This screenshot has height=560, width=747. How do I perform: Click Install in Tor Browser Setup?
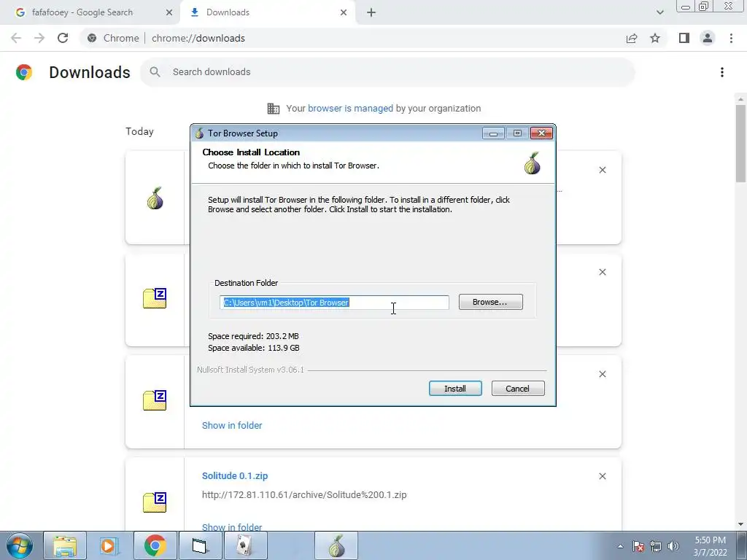tap(455, 389)
